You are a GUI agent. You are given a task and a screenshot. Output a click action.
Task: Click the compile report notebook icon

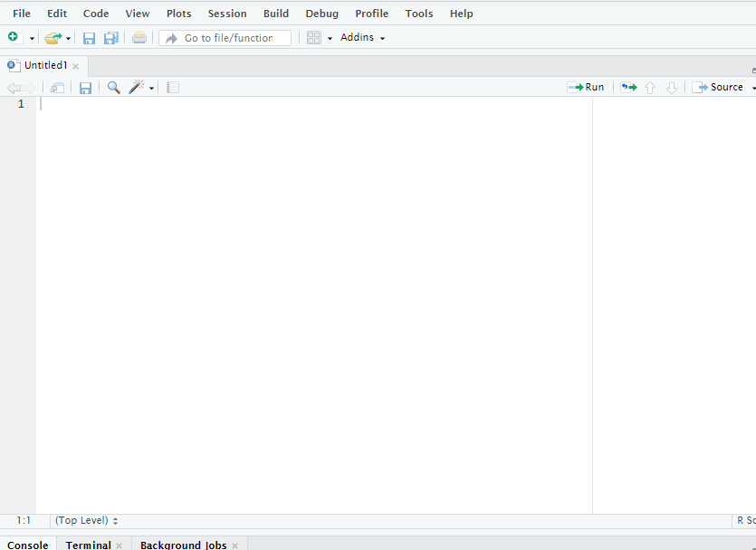click(x=173, y=88)
